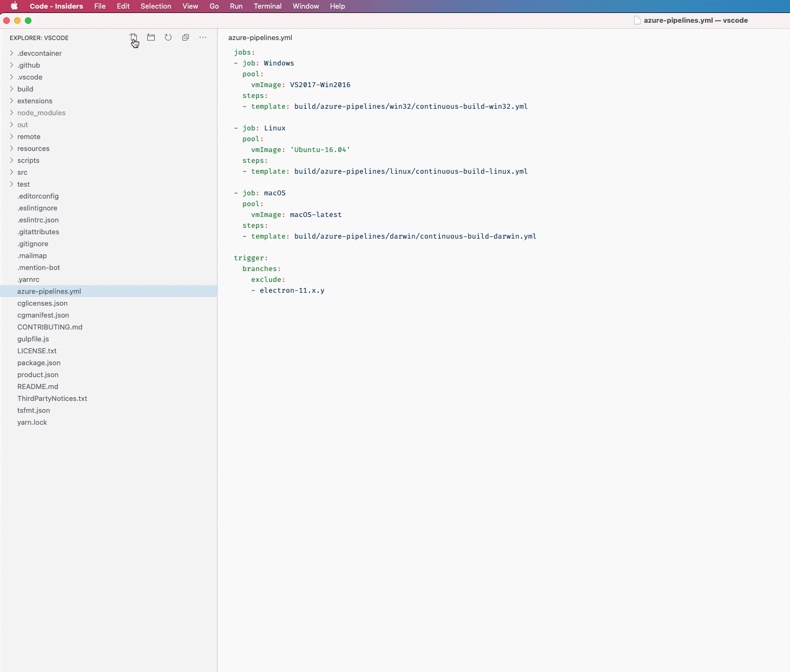Open the .gitignore file
The image size is (790, 672).
coord(33,243)
